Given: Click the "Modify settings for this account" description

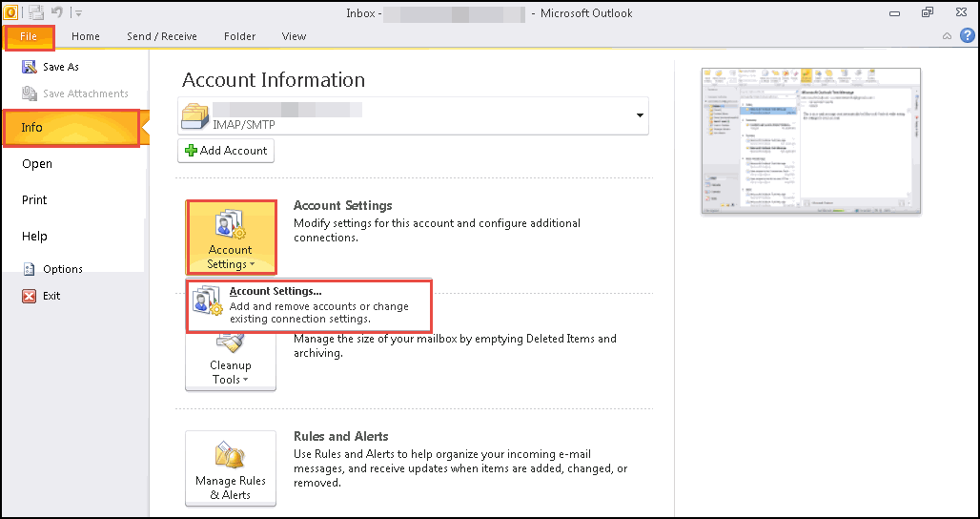Looking at the screenshot, I should coord(437,230).
